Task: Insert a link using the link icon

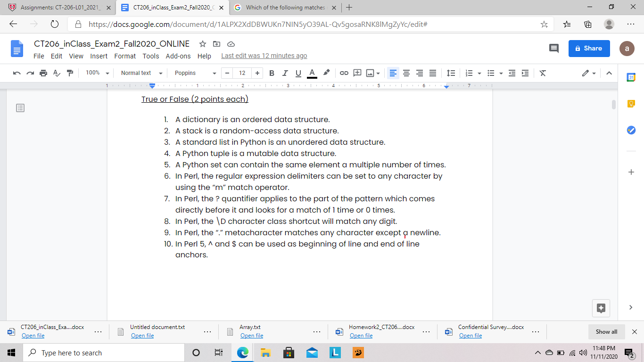Action: [x=344, y=73]
